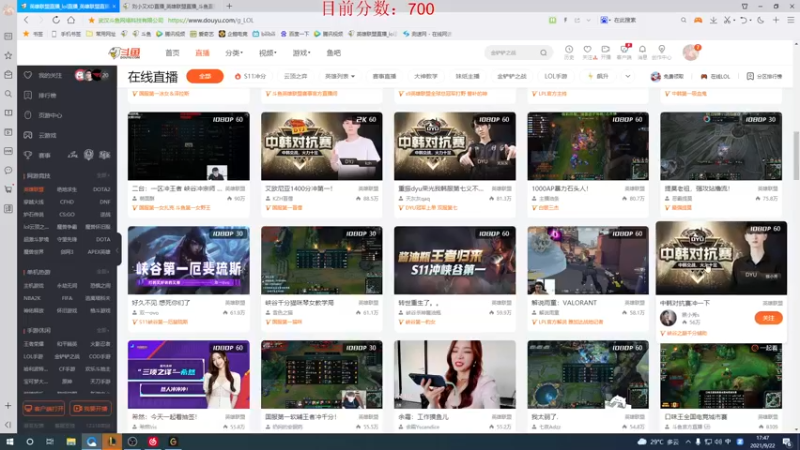This screenshot has height=450, width=800.
Task: Open 峡谷第一厄斐琉斯 stream thumbnail
Action: pyautogui.click(x=189, y=260)
